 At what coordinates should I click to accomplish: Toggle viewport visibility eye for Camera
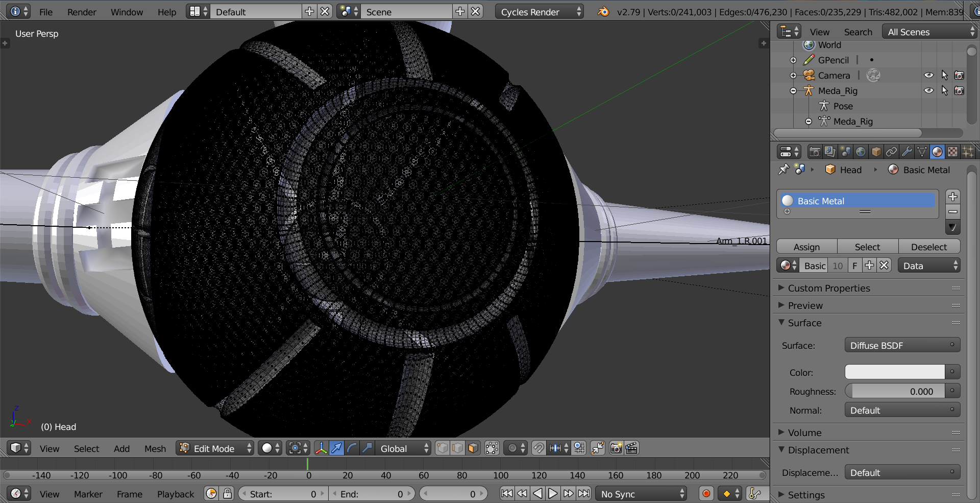[929, 75]
